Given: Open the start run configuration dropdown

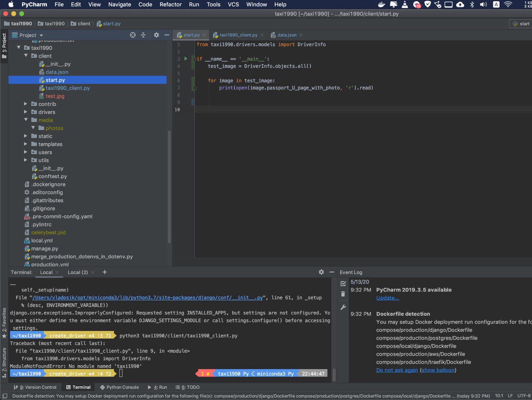Looking at the screenshot, I should [x=520, y=24].
